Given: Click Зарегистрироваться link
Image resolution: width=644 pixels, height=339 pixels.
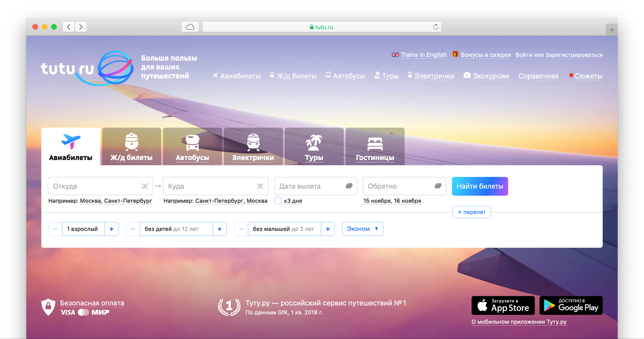Looking at the screenshot, I should pos(574,55).
